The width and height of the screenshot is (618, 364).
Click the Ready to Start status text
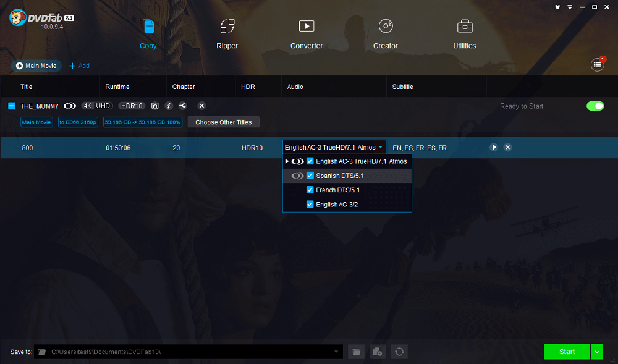522,106
